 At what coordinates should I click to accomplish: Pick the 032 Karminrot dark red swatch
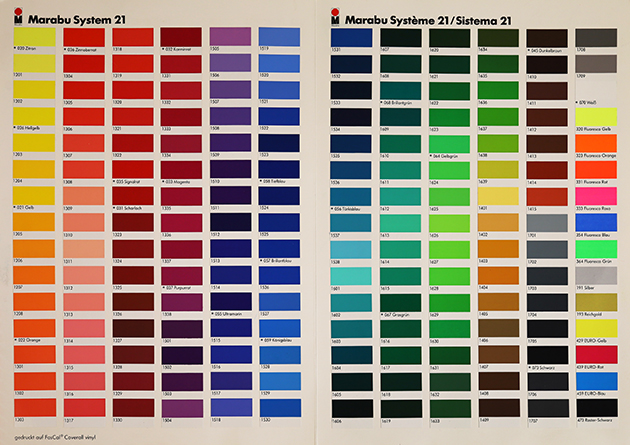click(x=181, y=37)
